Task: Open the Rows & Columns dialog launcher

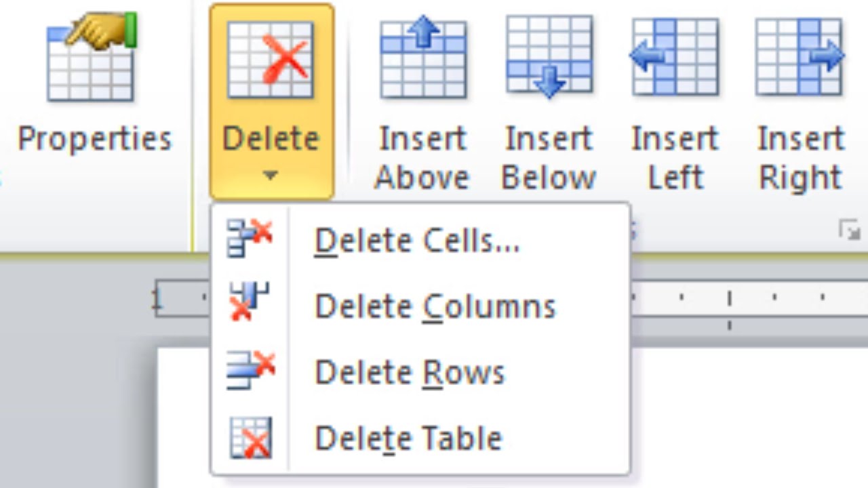Action: click(x=850, y=230)
